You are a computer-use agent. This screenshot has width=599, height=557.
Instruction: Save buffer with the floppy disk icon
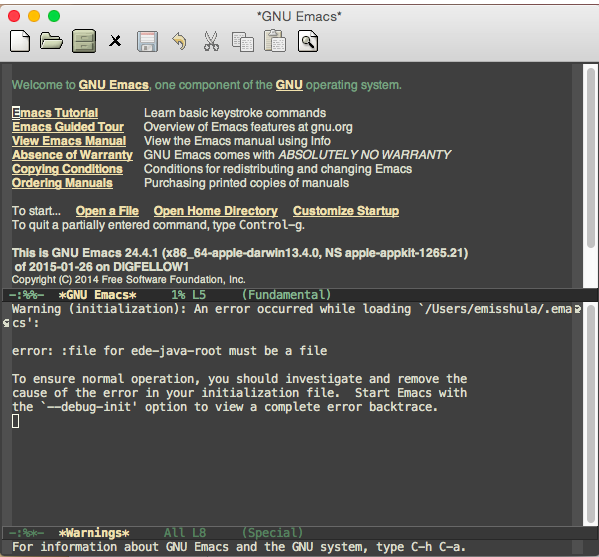pyautogui.click(x=147, y=41)
